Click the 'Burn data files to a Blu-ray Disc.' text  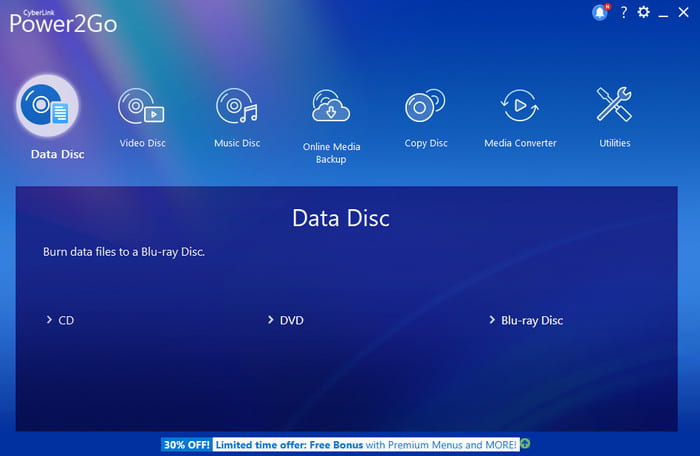[x=124, y=252]
